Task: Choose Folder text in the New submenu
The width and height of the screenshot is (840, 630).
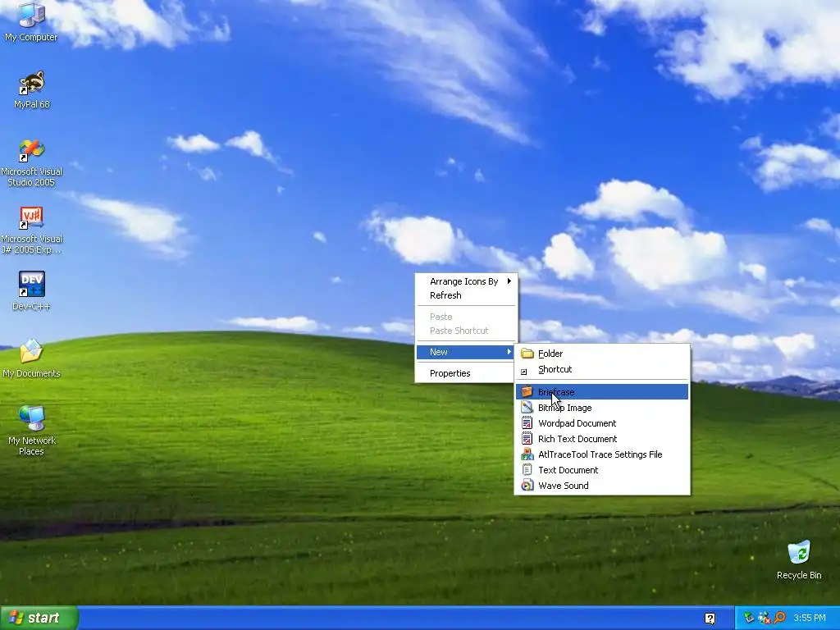Action: [x=550, y=354]
